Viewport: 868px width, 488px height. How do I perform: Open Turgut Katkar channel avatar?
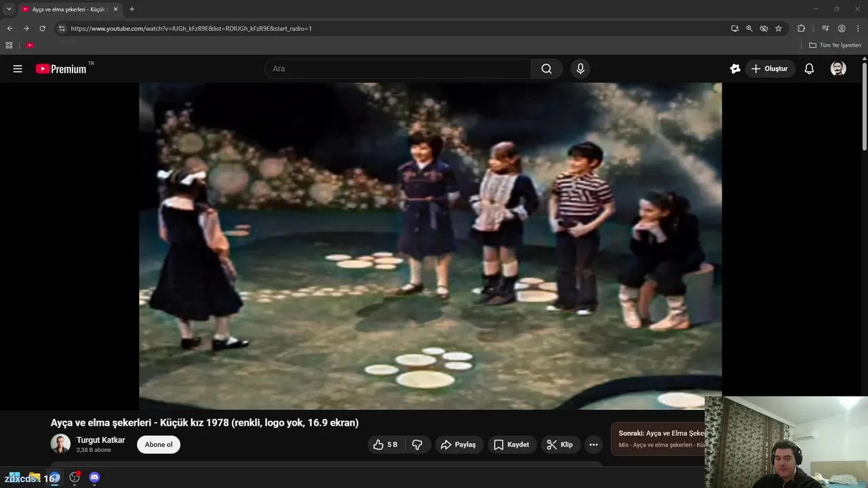tap(60, 444)
